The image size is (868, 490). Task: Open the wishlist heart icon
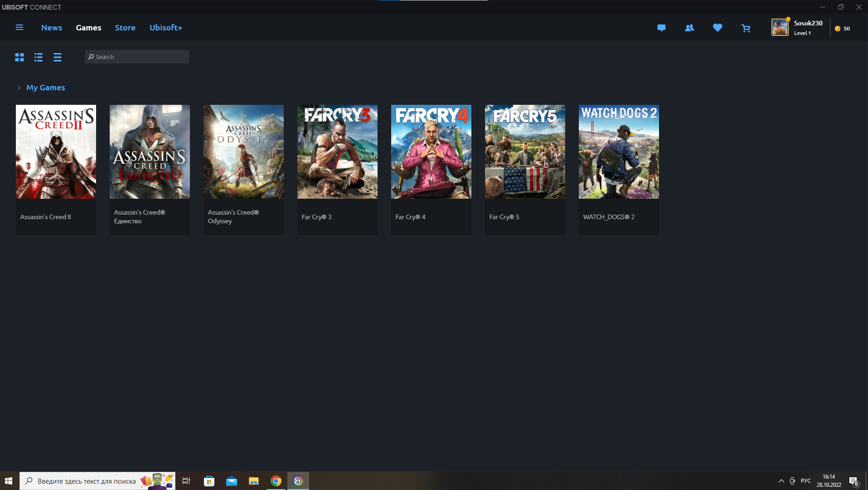click(718, 28)
